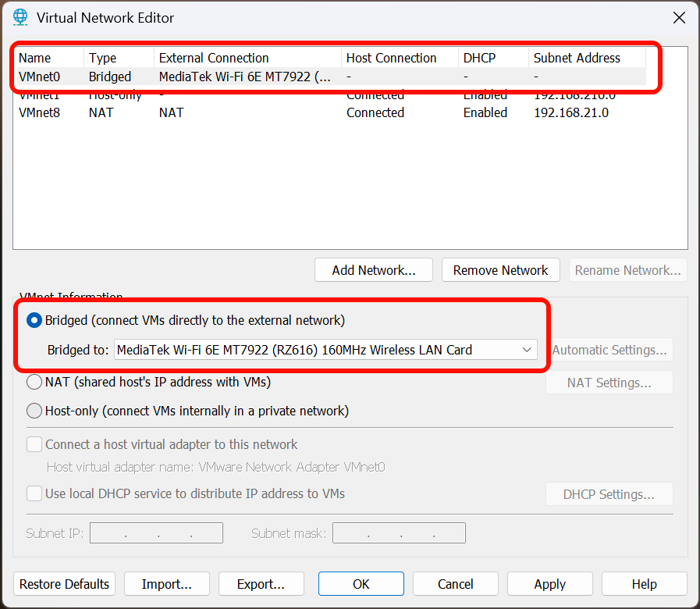Select the VMnet0 row in network list
The height and width of the screenshot is (609, 700).
tap(330, 77)
